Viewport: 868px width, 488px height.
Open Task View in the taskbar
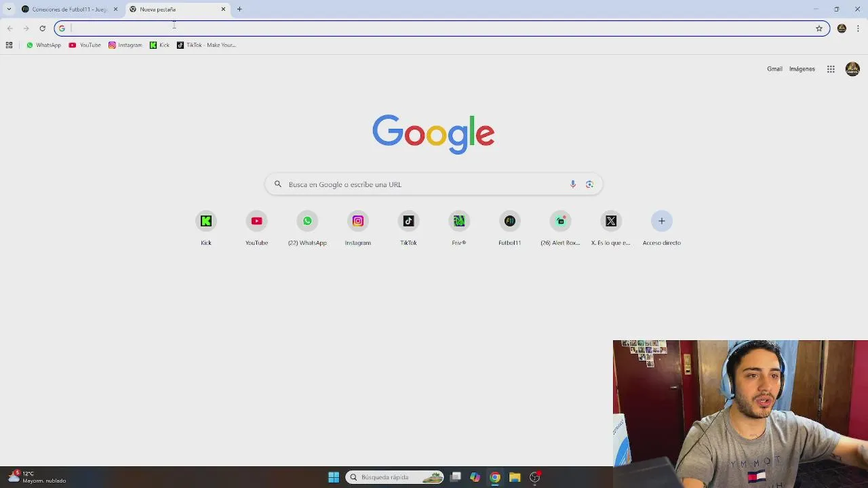[x=456, y=477]
